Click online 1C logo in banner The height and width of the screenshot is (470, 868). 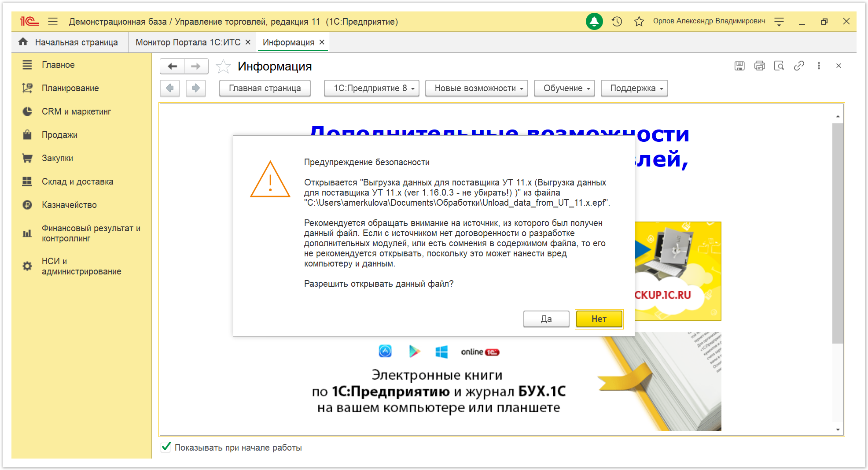pyautogui.click(x=480, y=352)
